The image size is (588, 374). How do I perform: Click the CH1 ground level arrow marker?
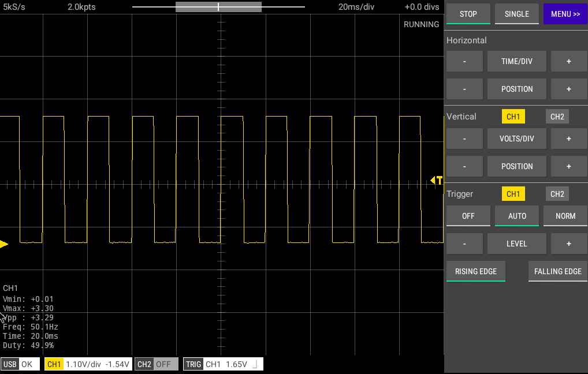point(4,244)
